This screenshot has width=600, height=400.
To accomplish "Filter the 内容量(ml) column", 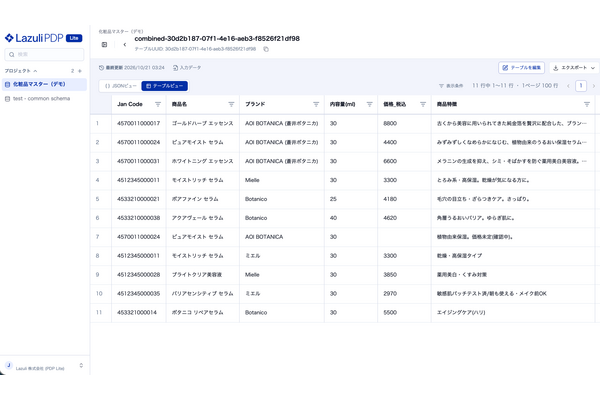I will (x=369, y=104).
